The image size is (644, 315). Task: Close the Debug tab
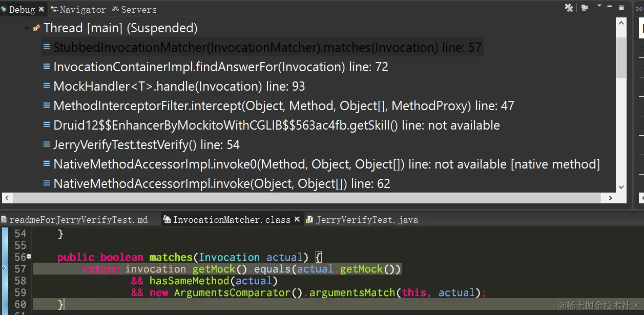(x=41, y=9)
